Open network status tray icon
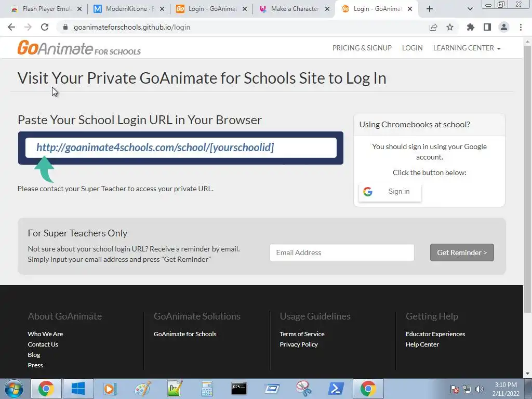Screen dimensions: 532x399 pos(467,389)
